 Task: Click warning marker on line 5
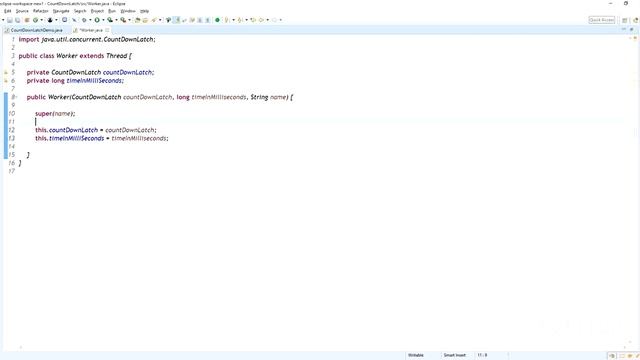[6, 72]
